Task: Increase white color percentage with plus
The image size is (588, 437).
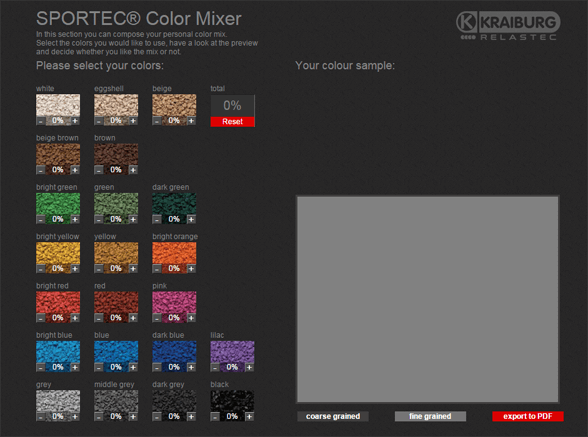Action: 75,121
